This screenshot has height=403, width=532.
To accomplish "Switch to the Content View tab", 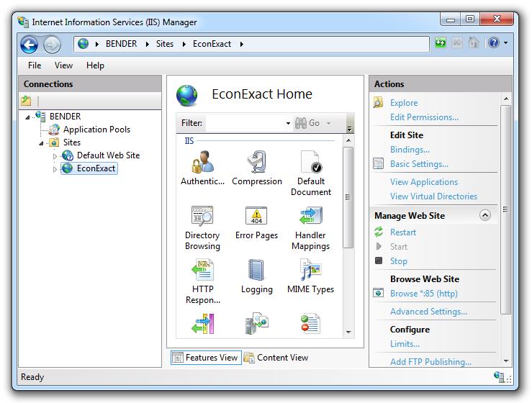I will click(x=276, y=358).
